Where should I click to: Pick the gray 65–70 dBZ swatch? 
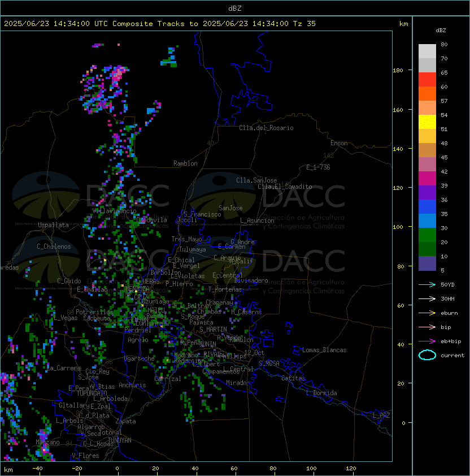(x=427, y=65)
